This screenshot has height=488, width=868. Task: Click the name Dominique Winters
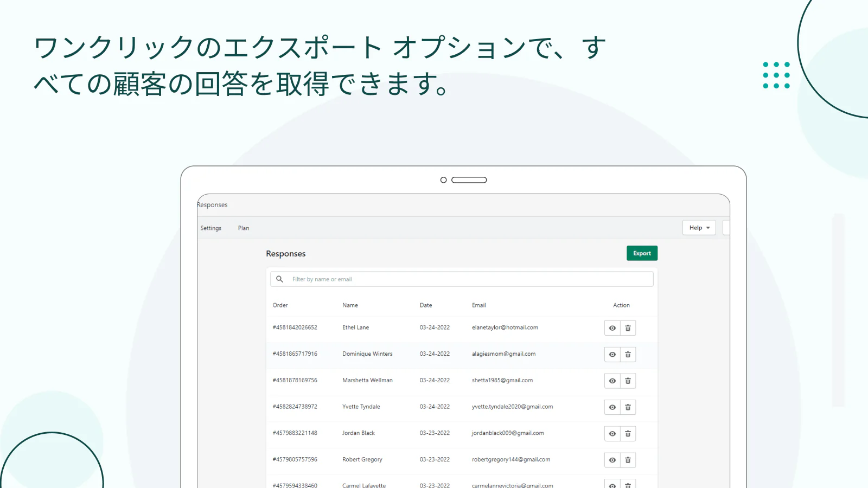tap(367, 354)
